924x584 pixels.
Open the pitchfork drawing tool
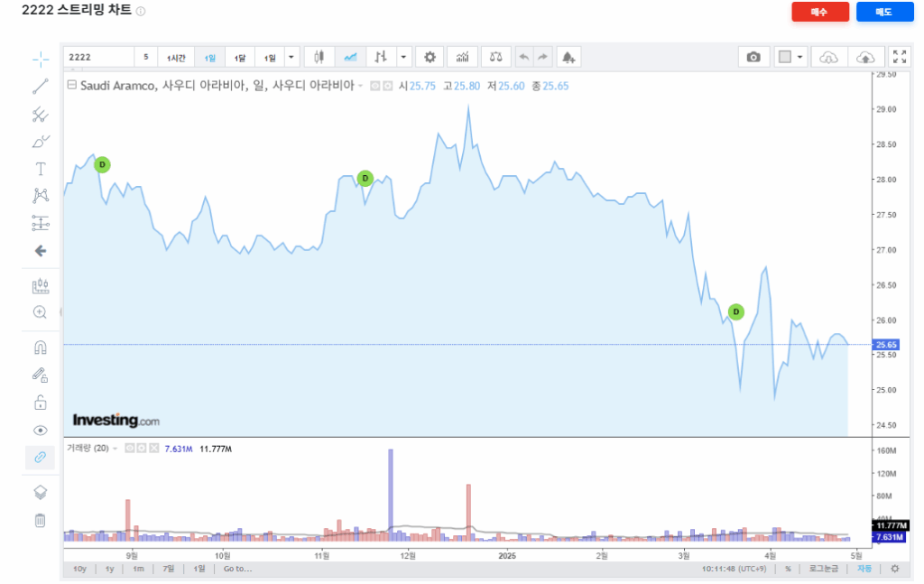(x=41, y=115)
